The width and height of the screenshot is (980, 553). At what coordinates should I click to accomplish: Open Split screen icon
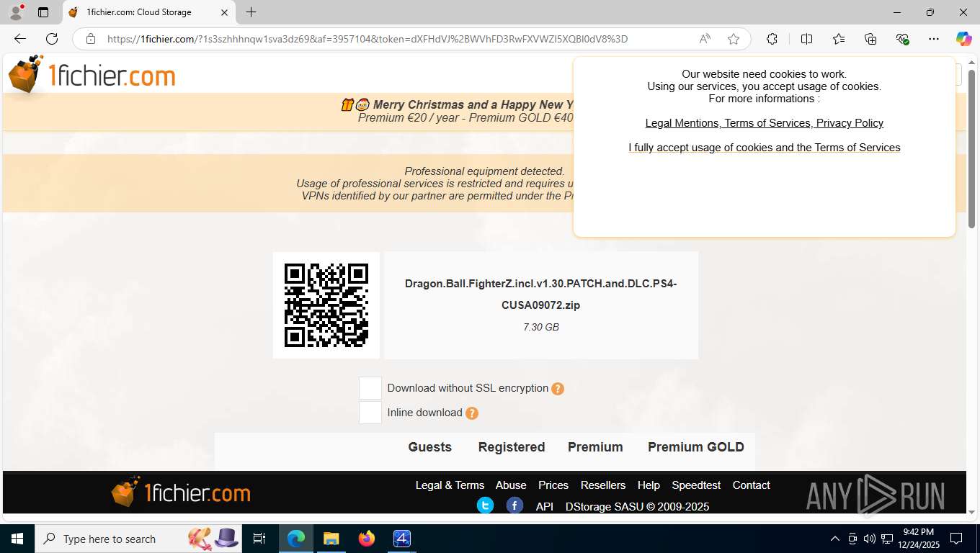(807, 39)
